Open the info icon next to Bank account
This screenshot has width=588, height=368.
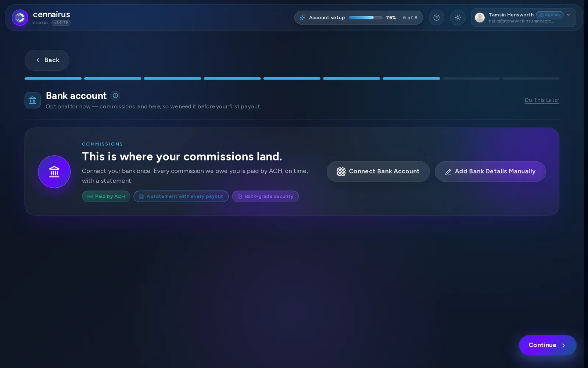(x=115, y=96)
